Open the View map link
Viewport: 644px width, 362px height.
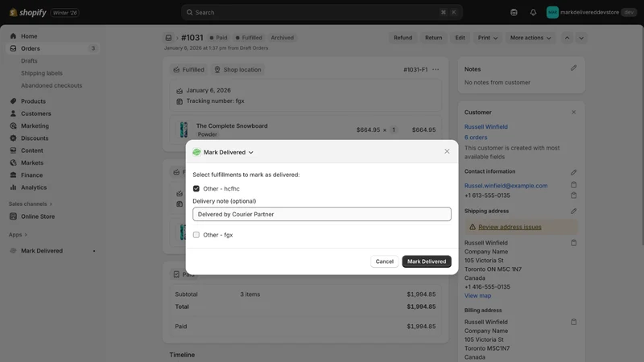[x=477, y=295]
